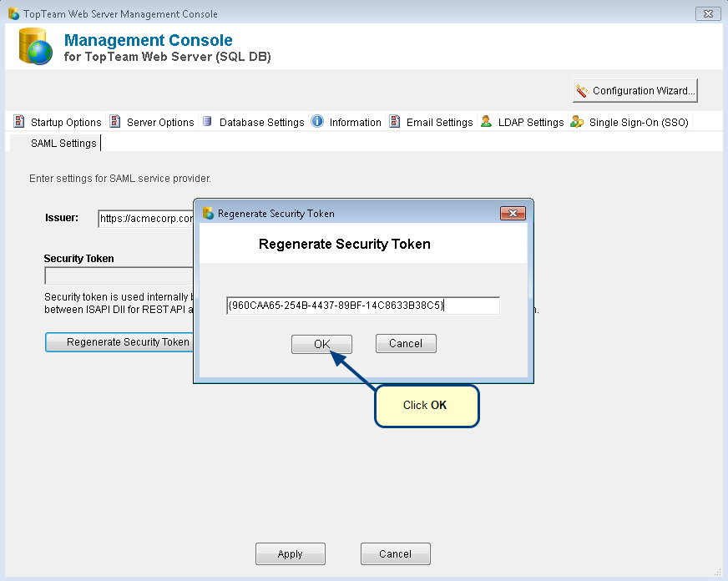Click the Single Sign-On key icon
Screen dimensions: 728x581
coord(577,122)
